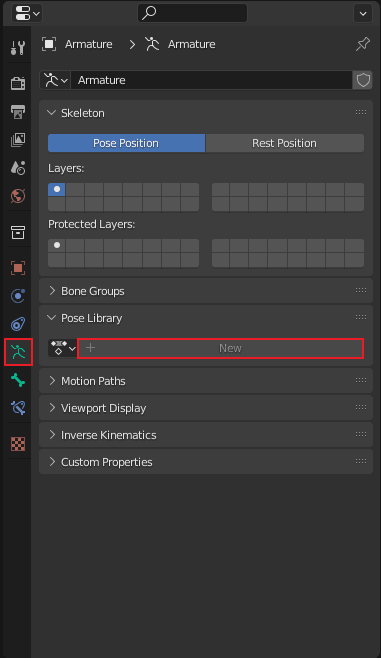Browse pose library action dropdown
Viewport: 381px width, 658px height.
(x=63, y=348)
